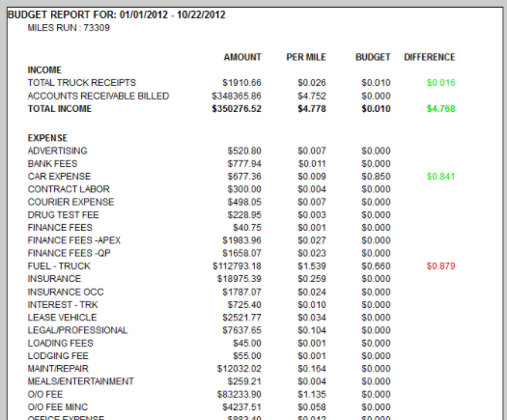Click the green $0.841 difference value
The height and width of the screenshot is (420, 507).
pos(440,177)
